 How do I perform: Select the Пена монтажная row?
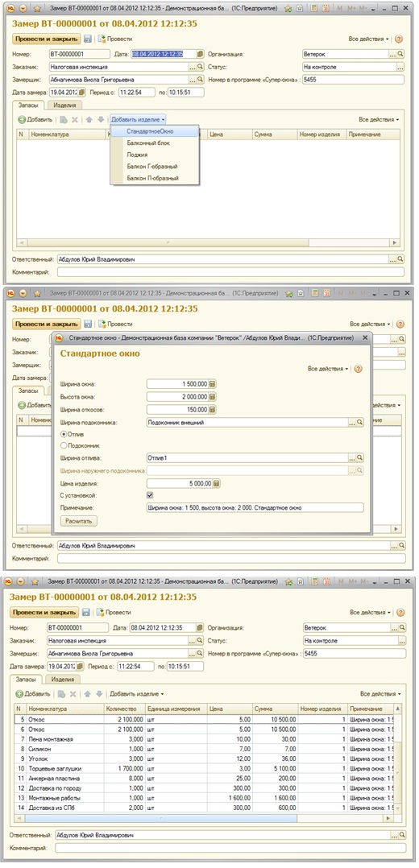(x=204, y=739)
